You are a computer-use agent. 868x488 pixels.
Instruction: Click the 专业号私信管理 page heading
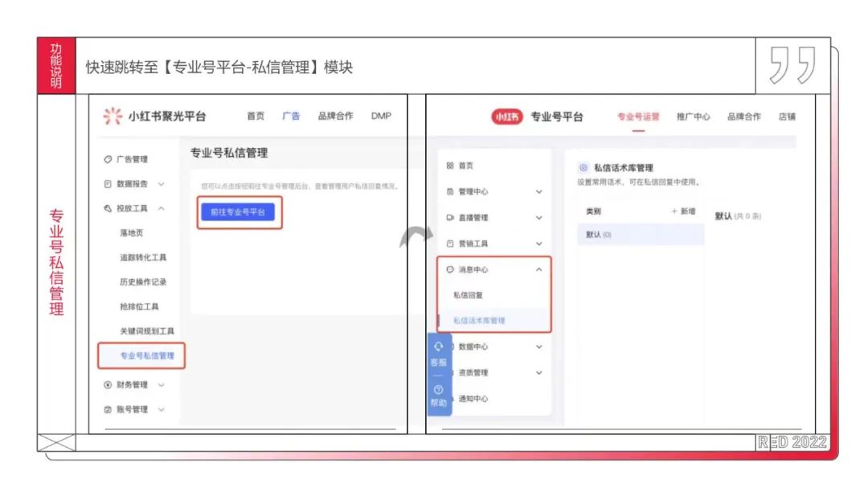229,153
